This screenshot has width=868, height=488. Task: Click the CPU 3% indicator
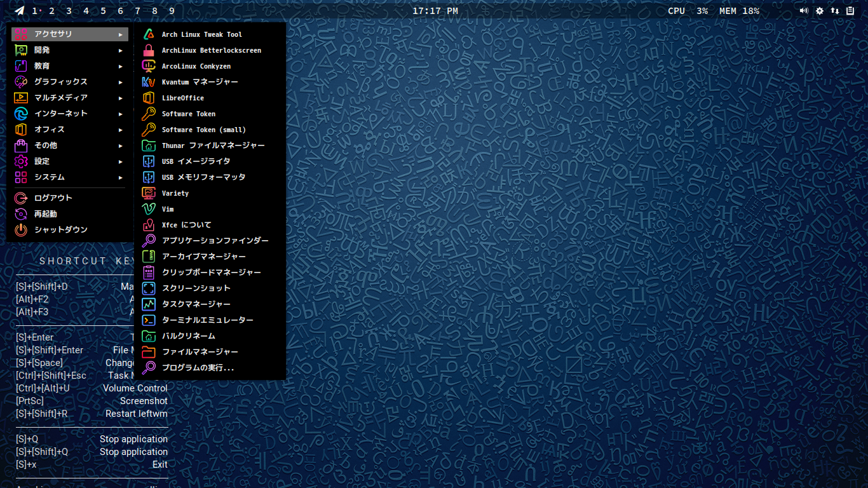click(688, 11)
